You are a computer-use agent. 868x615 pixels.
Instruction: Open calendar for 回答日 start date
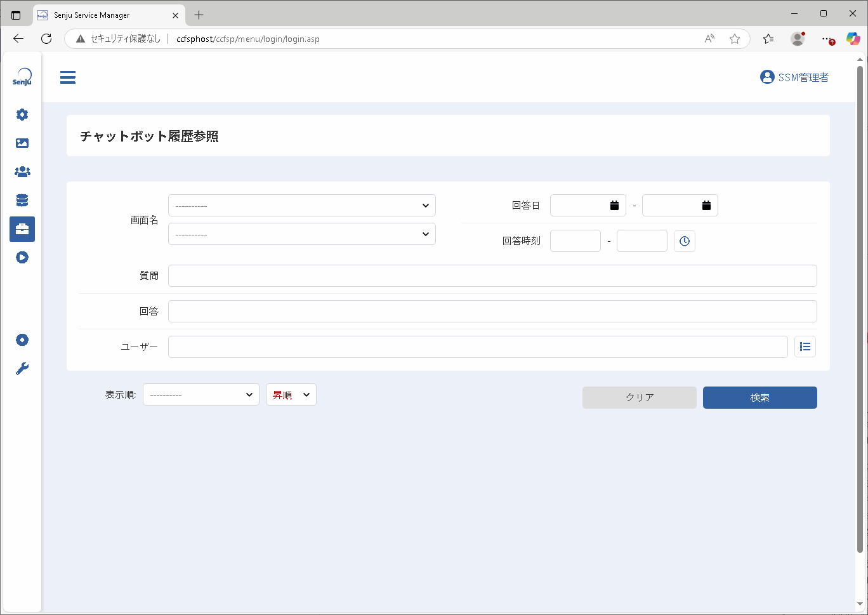coord(614,206)
